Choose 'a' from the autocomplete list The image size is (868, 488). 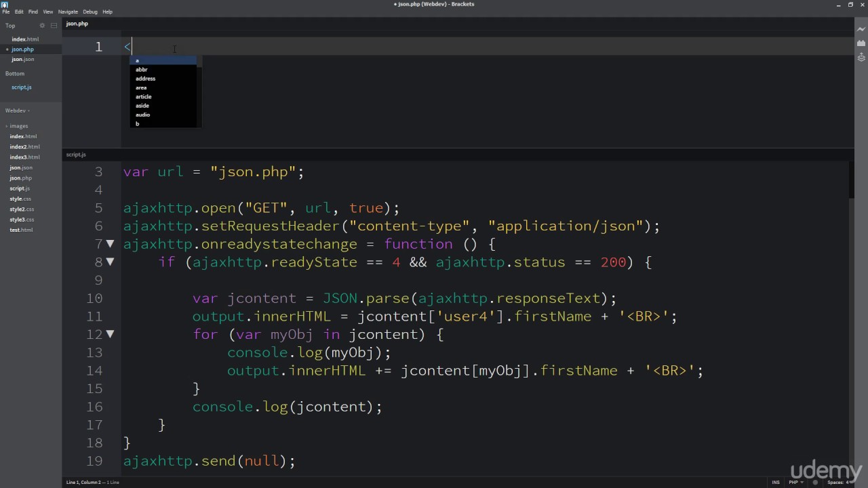click(163, 60)
